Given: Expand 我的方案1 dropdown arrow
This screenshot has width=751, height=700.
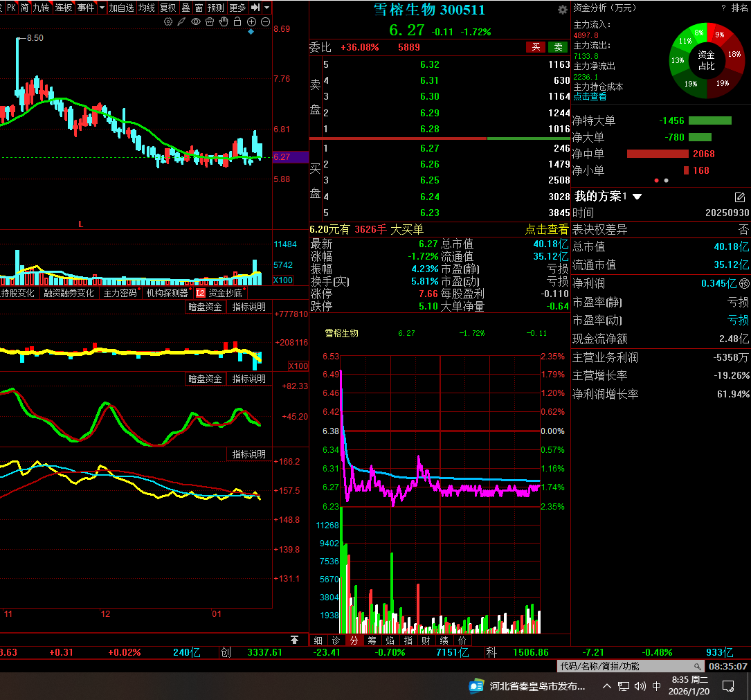Looking at the screenshot, I should 637,197.
